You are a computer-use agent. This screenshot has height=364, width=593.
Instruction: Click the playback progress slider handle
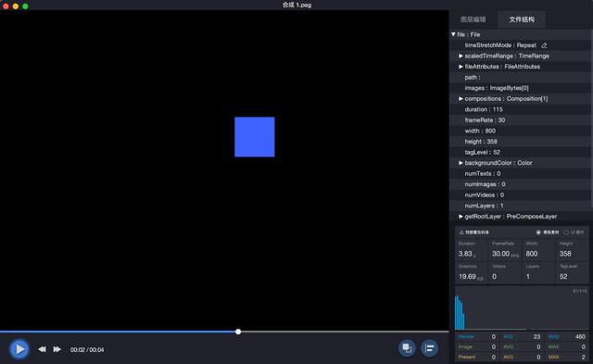pos(238,332)
